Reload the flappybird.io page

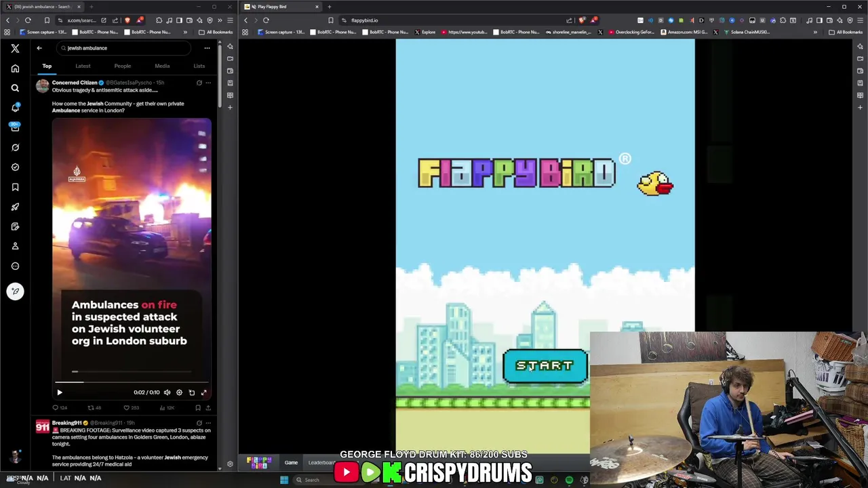[x=266, y=20]
